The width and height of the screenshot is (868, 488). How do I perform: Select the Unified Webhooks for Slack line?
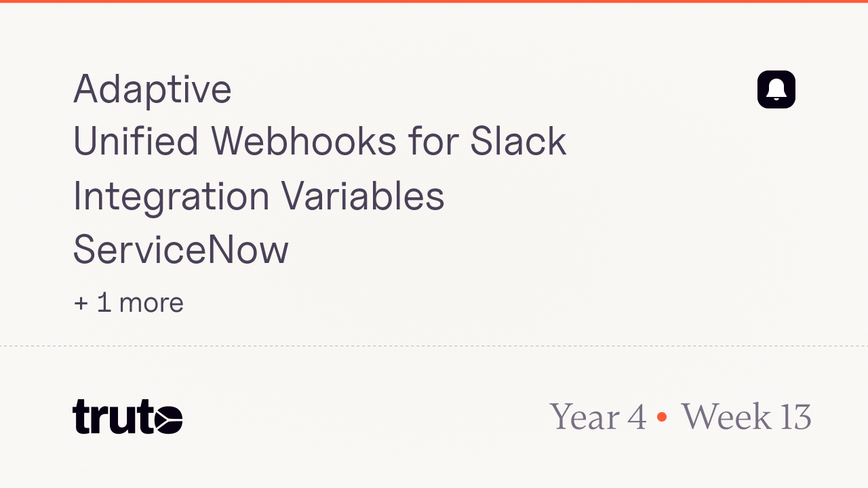click(x=319, y=142)
